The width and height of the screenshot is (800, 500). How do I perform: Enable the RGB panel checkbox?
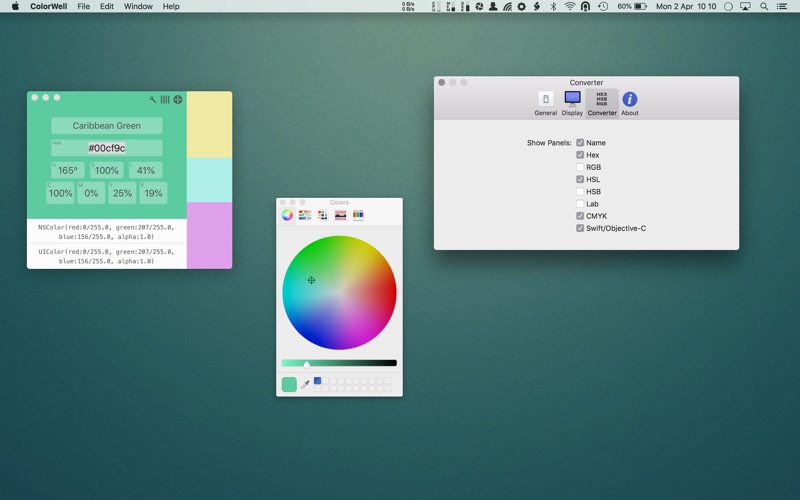pos(580,167)
